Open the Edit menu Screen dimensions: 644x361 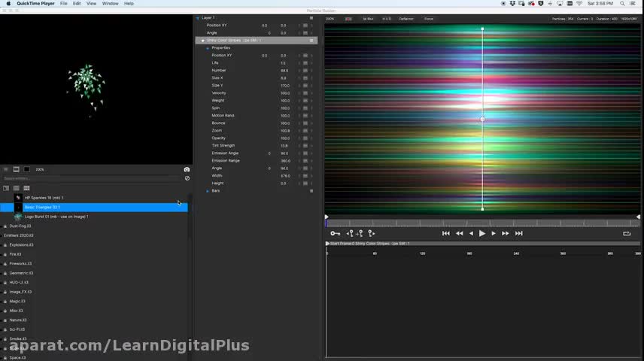pos(77,4)
